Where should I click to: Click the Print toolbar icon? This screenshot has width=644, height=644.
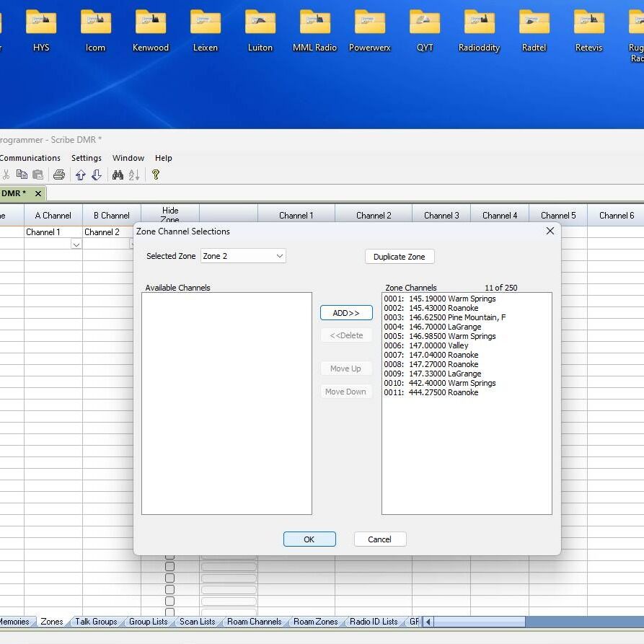tap(59, 175)
